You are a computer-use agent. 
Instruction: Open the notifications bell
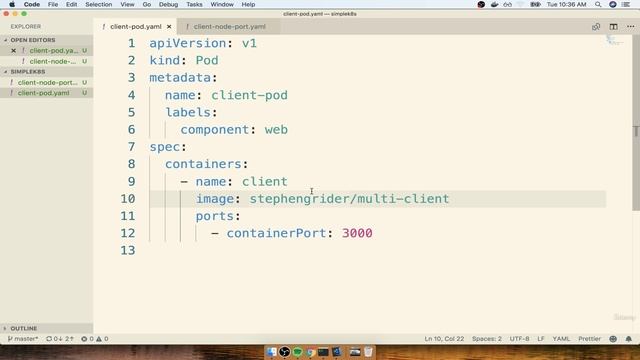[629, 339]
